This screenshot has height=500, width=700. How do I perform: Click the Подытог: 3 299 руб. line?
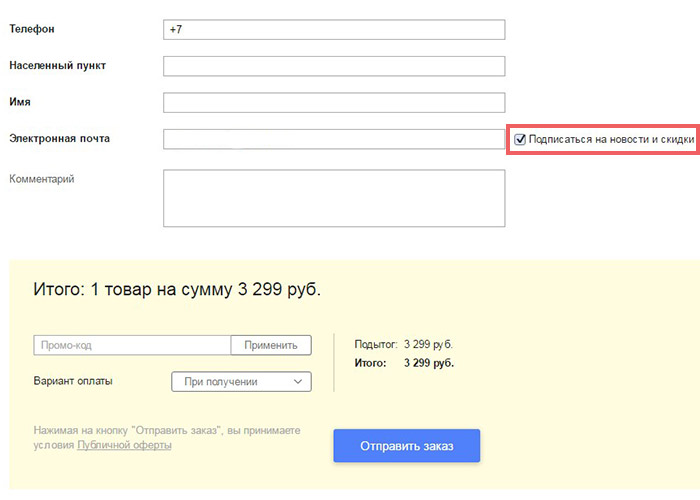coord(404,344)
